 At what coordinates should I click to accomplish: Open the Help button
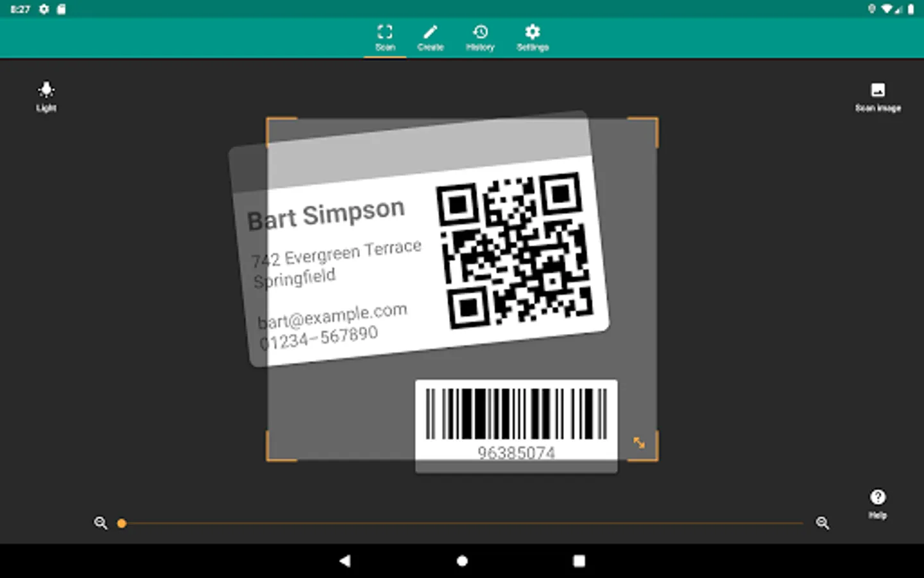[877, 504]
